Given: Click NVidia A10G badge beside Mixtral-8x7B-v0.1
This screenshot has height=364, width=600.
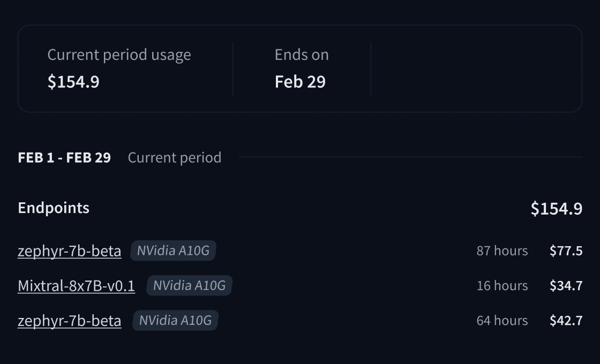Looking at the screenshot, I should [x=189, y=286].
